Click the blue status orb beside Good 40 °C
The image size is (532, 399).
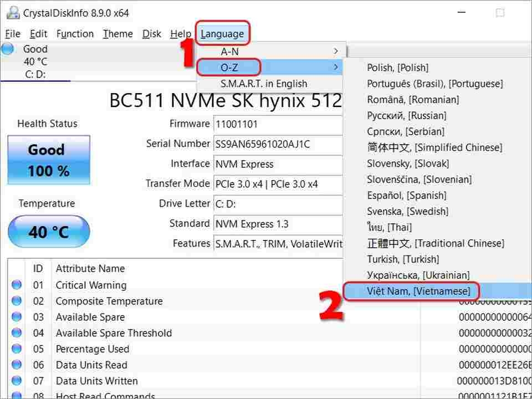click(x=7, y=49)
